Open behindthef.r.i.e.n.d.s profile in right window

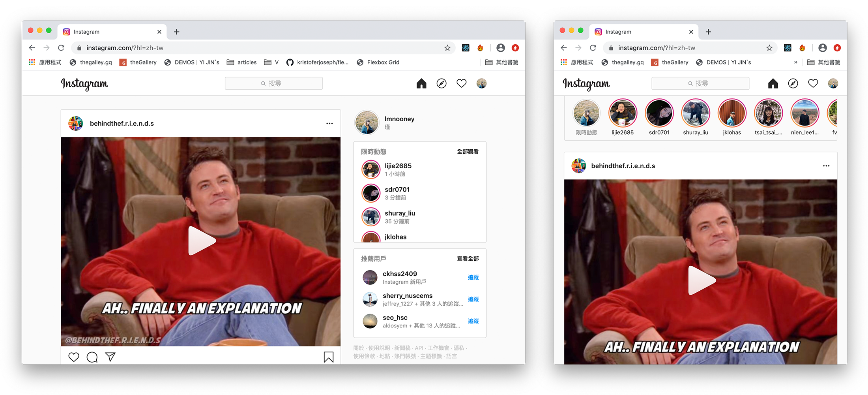pos(623,166)
